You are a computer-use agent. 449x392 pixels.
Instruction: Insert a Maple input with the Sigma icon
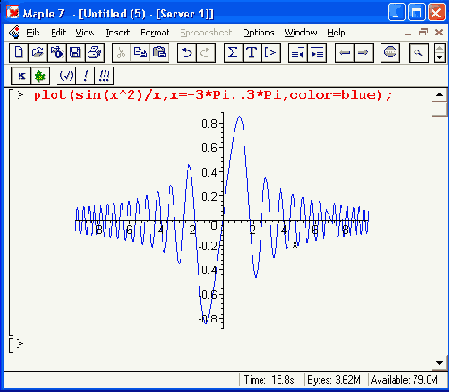click(233, 53)
